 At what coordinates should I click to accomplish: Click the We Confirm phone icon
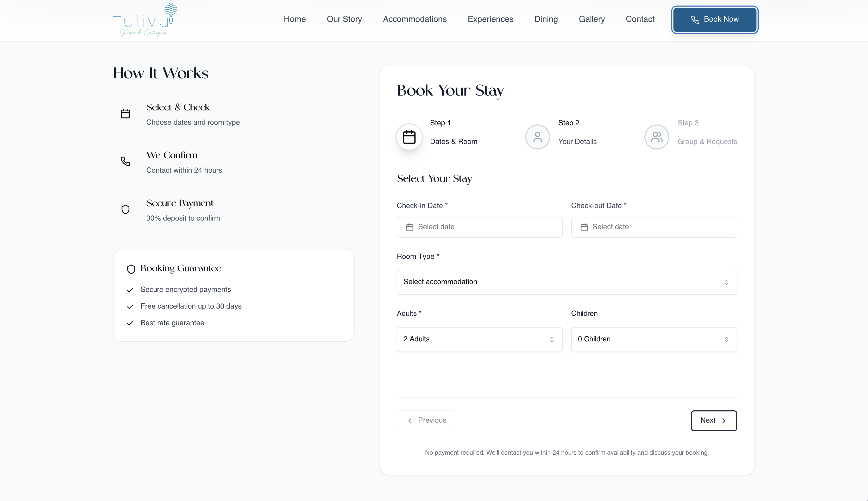125,161
